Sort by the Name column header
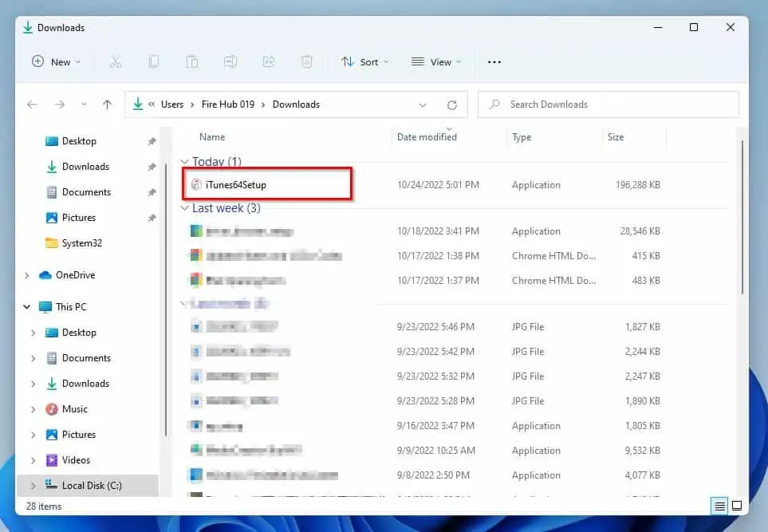The image size is (768, 532). pos(212,137)
